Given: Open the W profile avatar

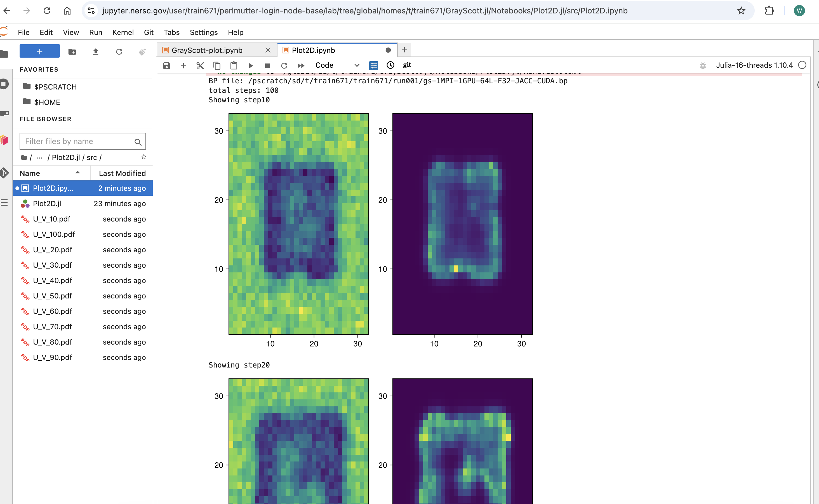Looking at the screenshot, I should point(799,11).
